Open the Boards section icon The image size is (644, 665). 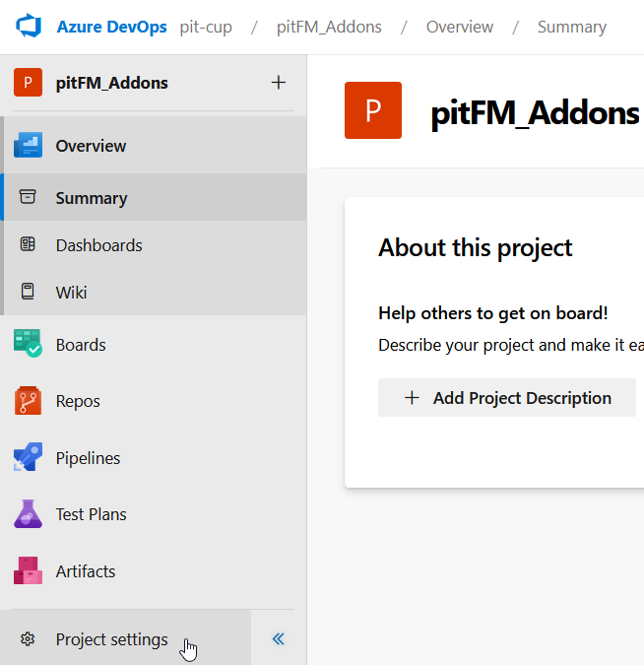click(x=28, y=345)
